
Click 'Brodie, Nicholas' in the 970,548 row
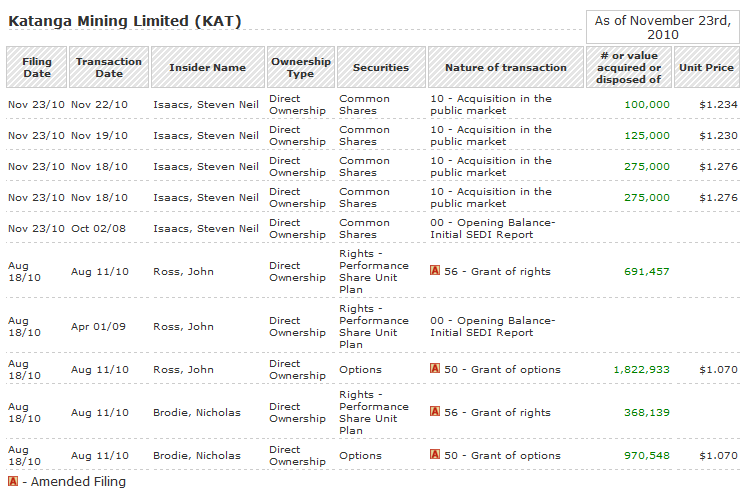197,455
